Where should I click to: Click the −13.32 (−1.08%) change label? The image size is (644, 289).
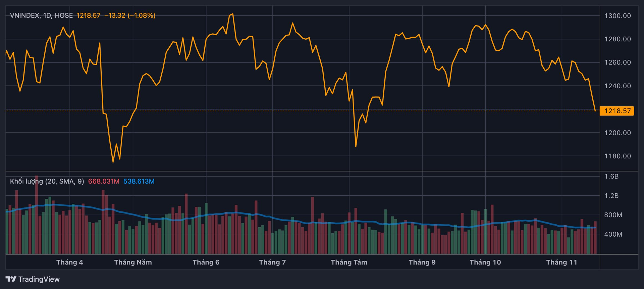coord(130,15)
